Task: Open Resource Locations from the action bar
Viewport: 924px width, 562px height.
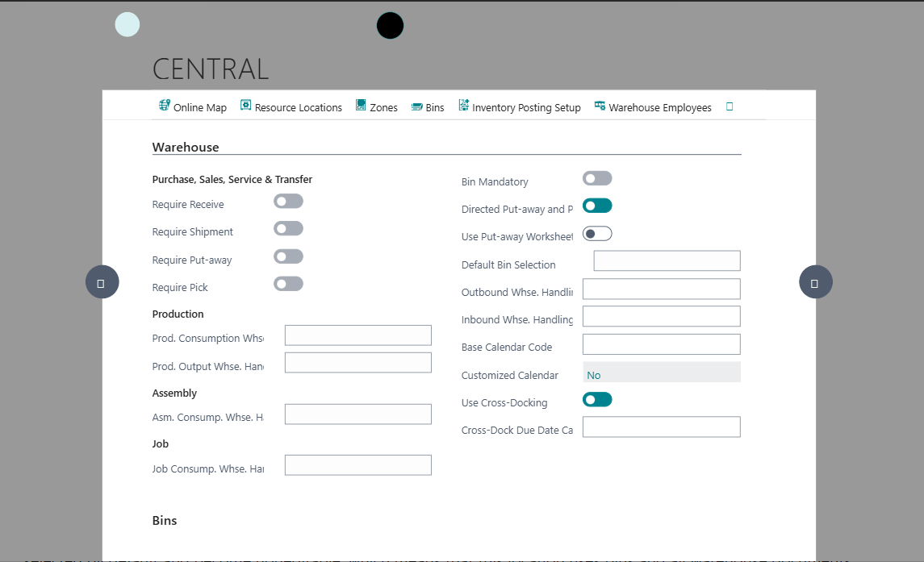Action: pyautogui.click(x=291, y=107)
